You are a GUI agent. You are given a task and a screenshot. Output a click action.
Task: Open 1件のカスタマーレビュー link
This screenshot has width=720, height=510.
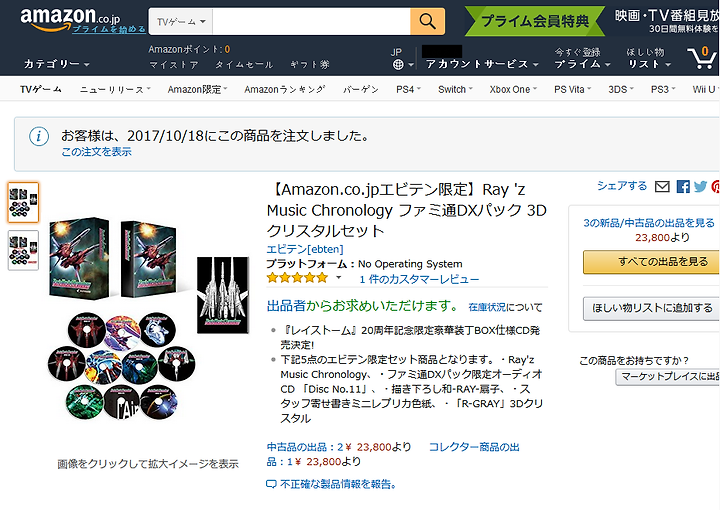[419, 279]
